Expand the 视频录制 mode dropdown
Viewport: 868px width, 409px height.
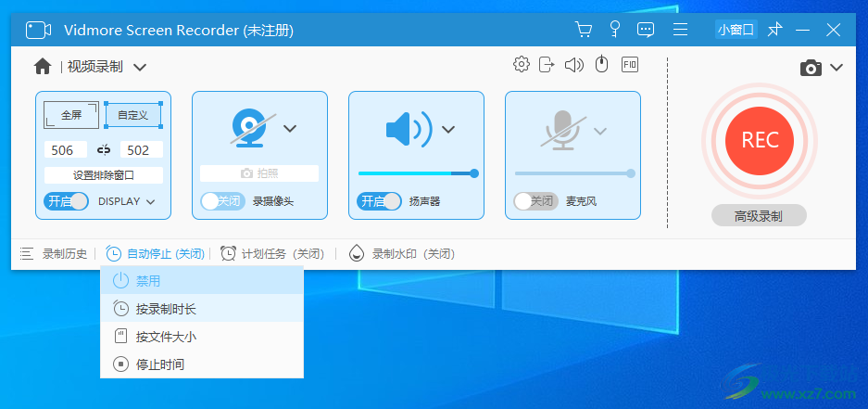pyautogui.click(x=140, y=68)
